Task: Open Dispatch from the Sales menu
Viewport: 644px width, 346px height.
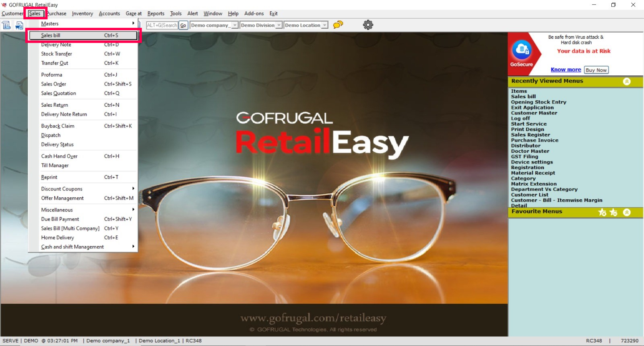Action: (x=83, y=135)
